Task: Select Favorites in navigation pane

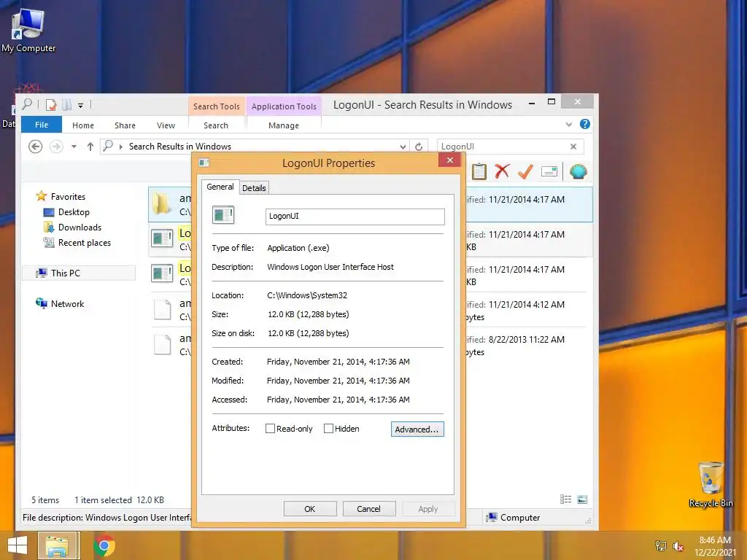Action: (x=68, y=197)
